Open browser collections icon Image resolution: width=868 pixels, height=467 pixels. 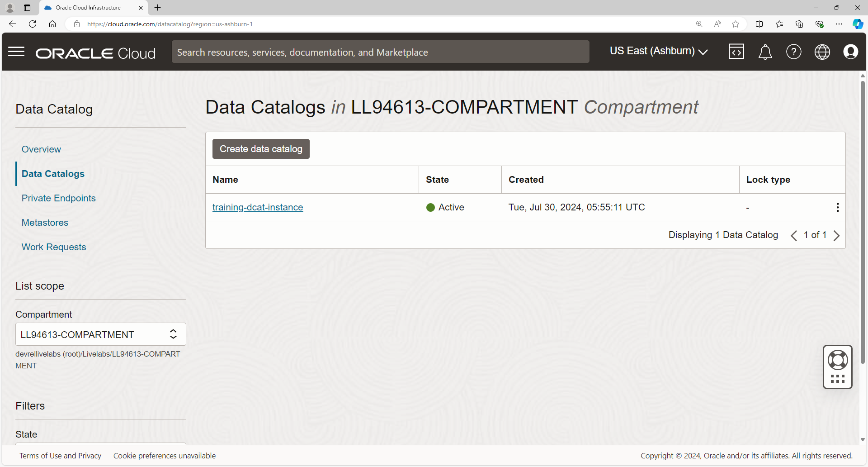coord(799,24)
